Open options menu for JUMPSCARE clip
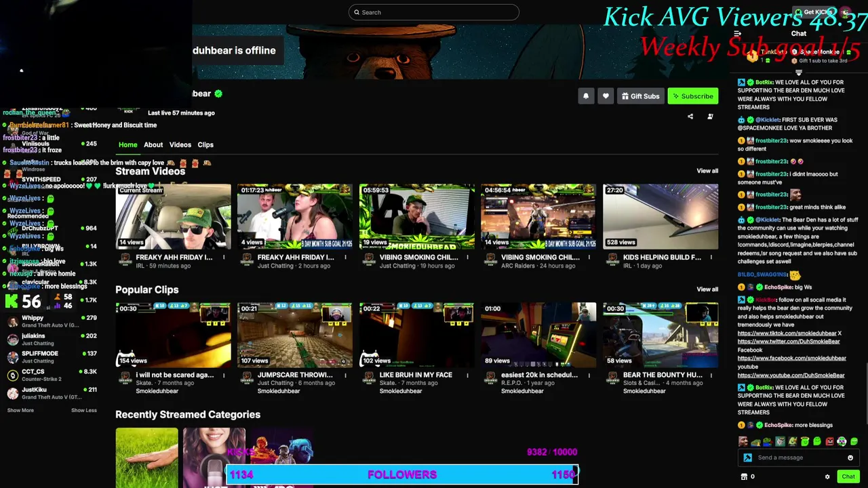 tap(345, 375)
